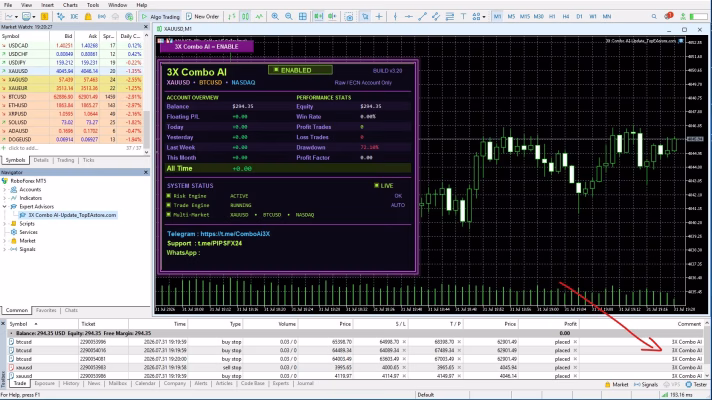This screenshot has height=400, width=712.
Task: Switch timeframe to H1
Action: click(552, 16)
